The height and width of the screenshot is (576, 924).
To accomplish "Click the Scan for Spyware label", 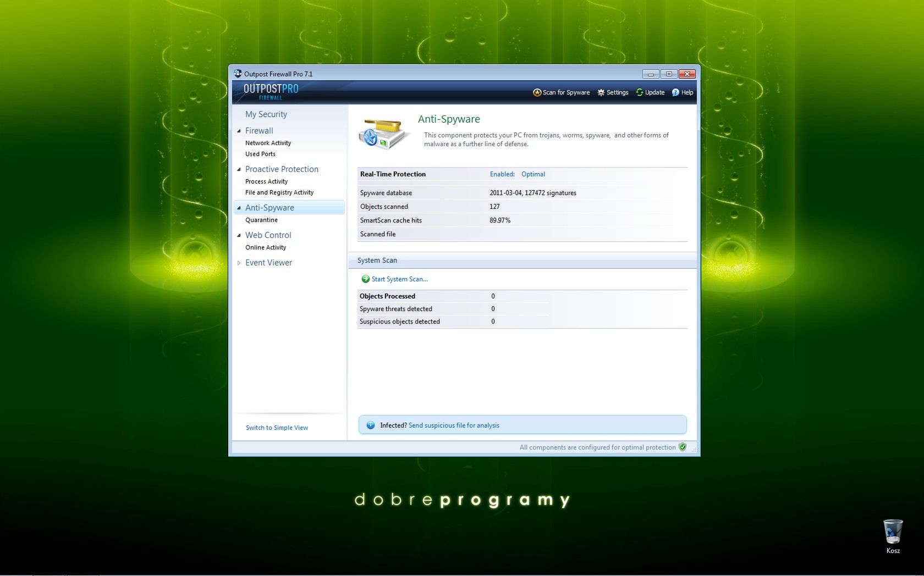I will [x=566, y=92].
